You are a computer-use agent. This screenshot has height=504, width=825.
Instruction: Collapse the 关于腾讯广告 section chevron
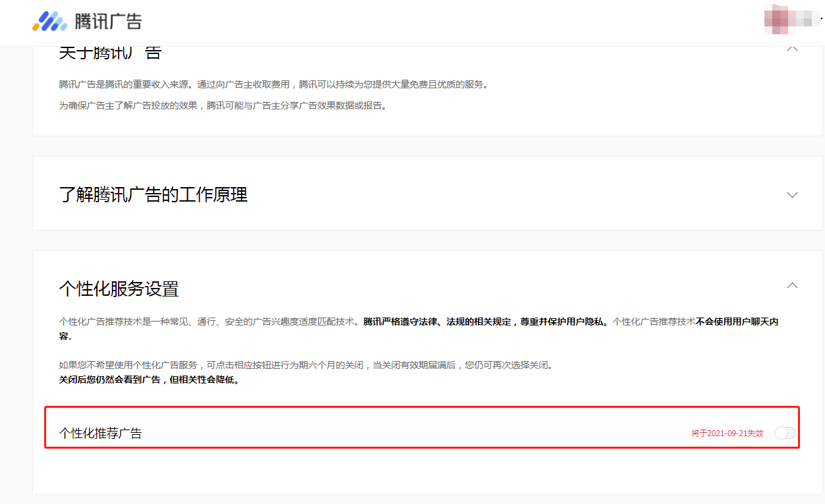click(x=793, y=49)
